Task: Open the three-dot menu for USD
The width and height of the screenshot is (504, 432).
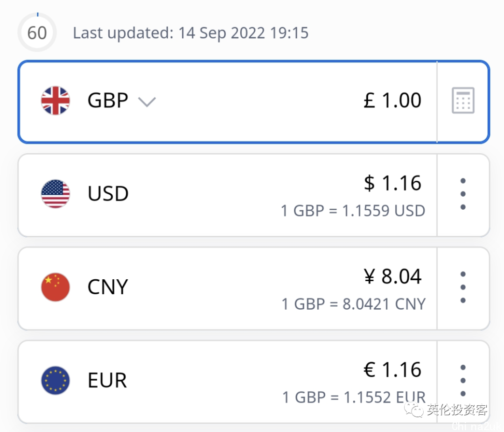Action: (463, 194)
